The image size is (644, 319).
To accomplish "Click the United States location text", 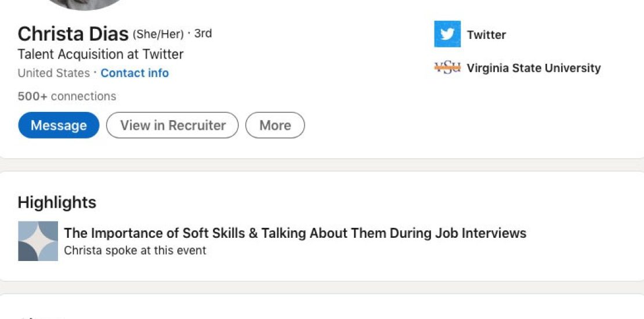I will point(53,73).
